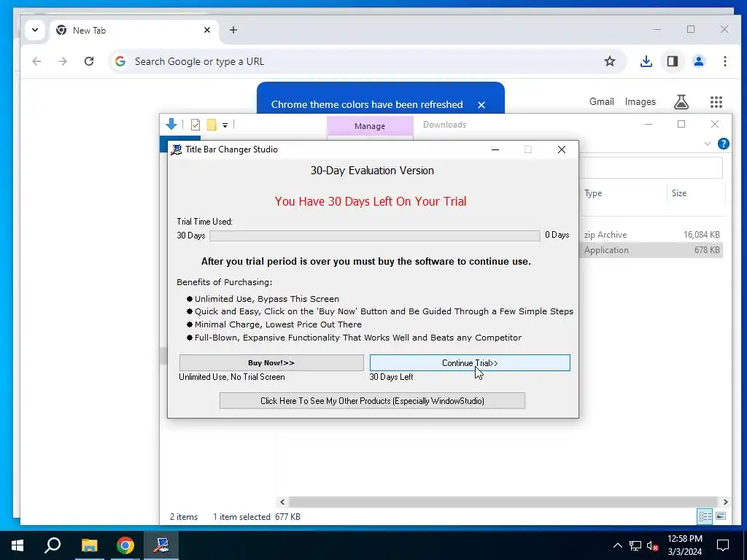Close the New Tab tab in Chrome

pos(207,30)
